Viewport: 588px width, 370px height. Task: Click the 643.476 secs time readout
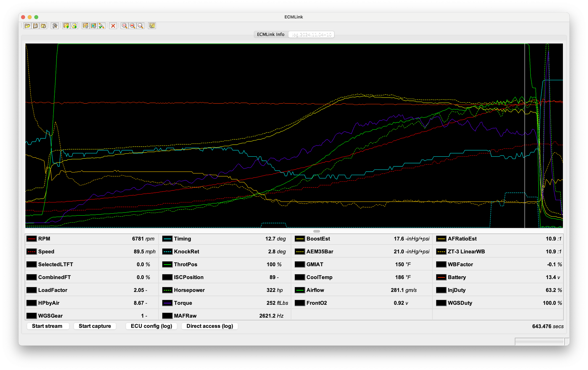(548, 326)
